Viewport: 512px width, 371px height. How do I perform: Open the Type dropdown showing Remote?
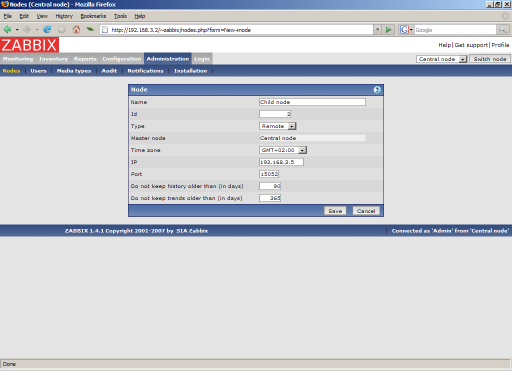[x=278, y=126]
